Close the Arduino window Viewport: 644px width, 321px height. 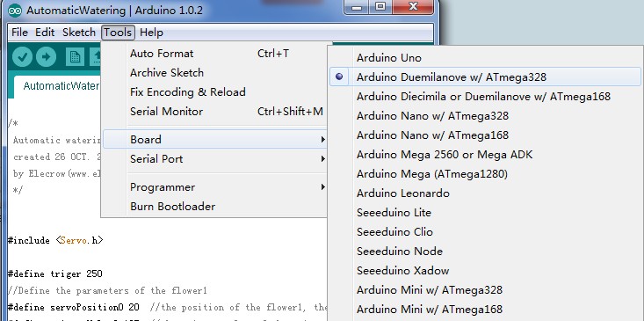click(x=413, y=6)
